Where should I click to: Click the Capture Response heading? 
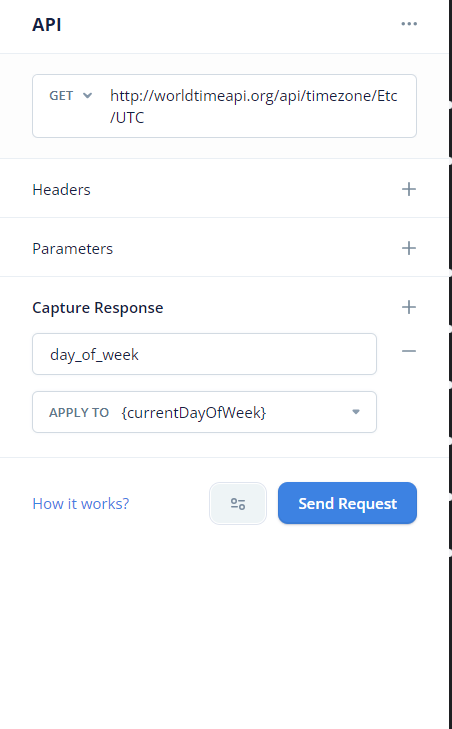pos(98,308)
